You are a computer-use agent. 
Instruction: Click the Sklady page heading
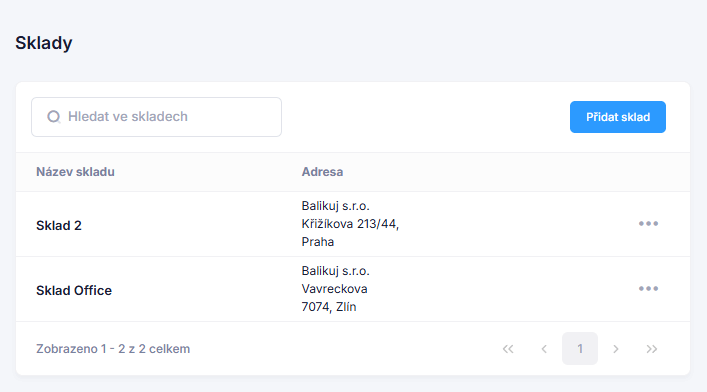pyautogui.click(x=44, y=43)
